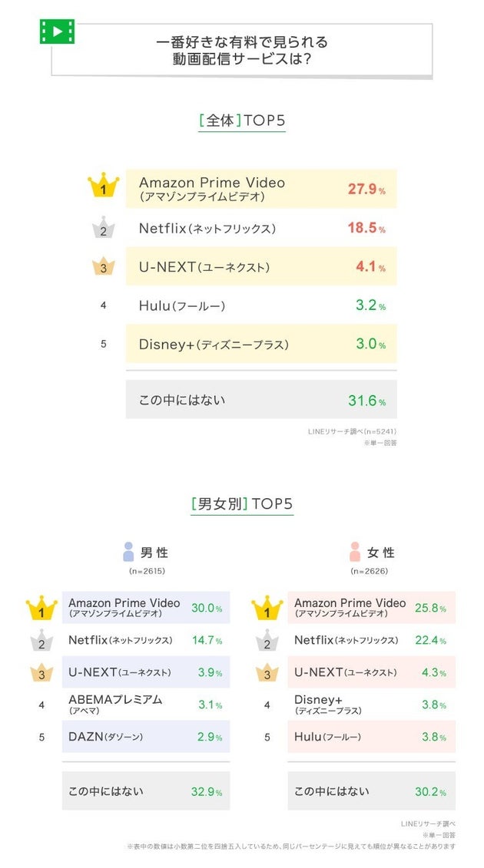Select the 全体 TOP5 heading

241,120
